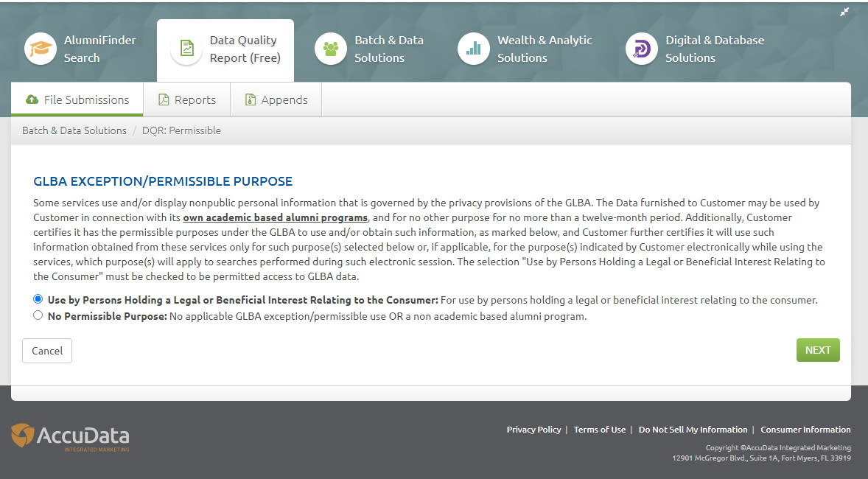The width and height of the screenshot is (868, 479).
Task: Click the 12901 McGregor Blvd address text
Action: pyautogui.click(x=762, y=458)
